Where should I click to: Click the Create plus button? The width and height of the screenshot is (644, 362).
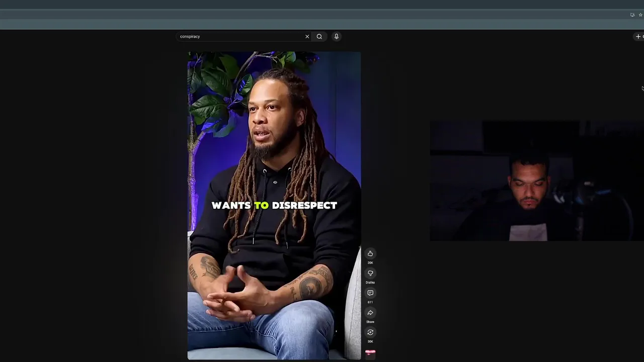(x=639, y=36)
